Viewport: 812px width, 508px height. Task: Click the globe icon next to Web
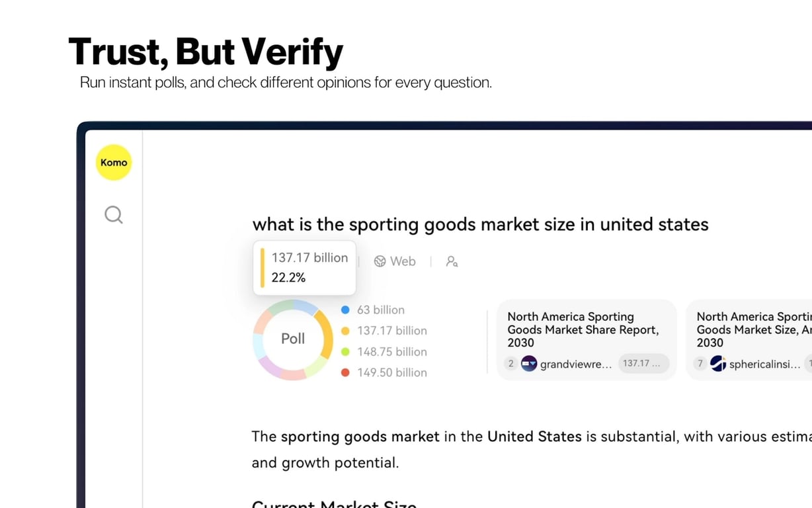380,261
